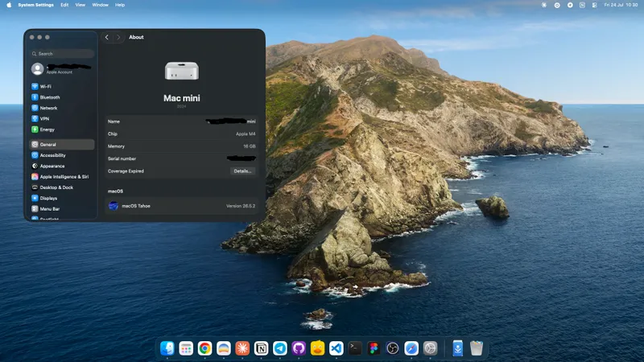Open the System Settings menu
The width and height of the screenshot is (644, 362).
35,5
